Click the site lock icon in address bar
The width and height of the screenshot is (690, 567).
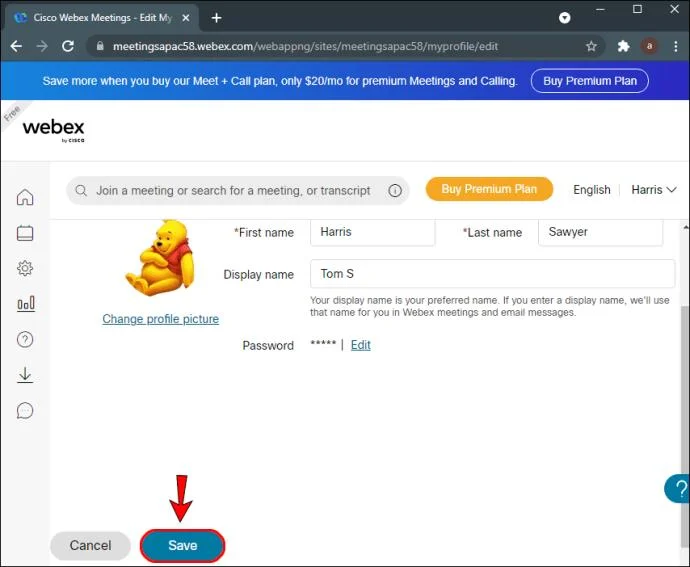tap(100, 46)
